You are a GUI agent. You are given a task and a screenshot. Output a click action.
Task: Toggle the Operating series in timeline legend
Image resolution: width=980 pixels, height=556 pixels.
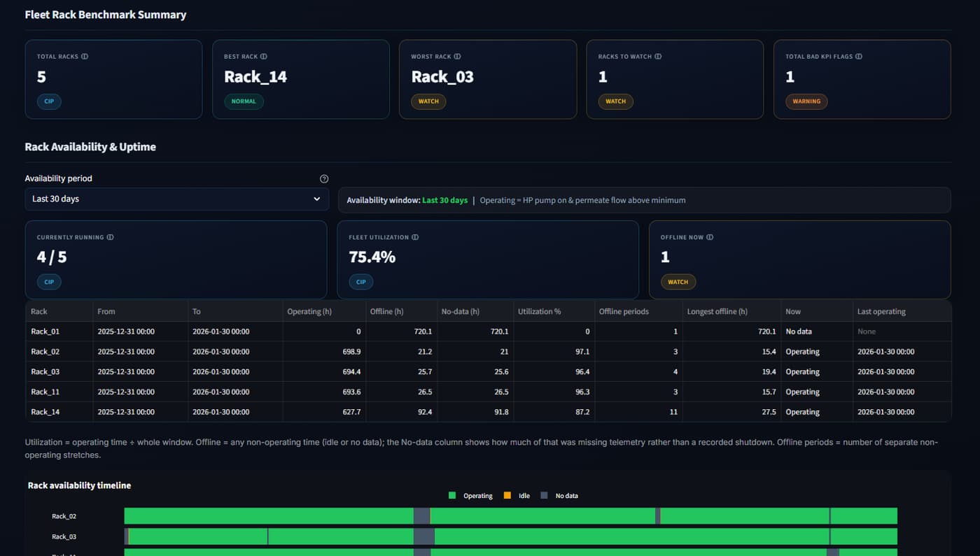point(471,496)
